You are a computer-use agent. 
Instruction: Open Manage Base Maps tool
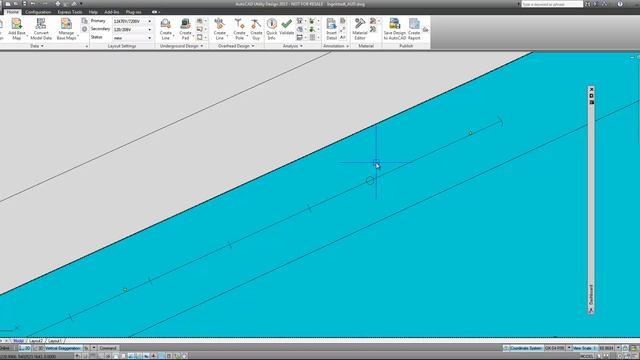66,29
